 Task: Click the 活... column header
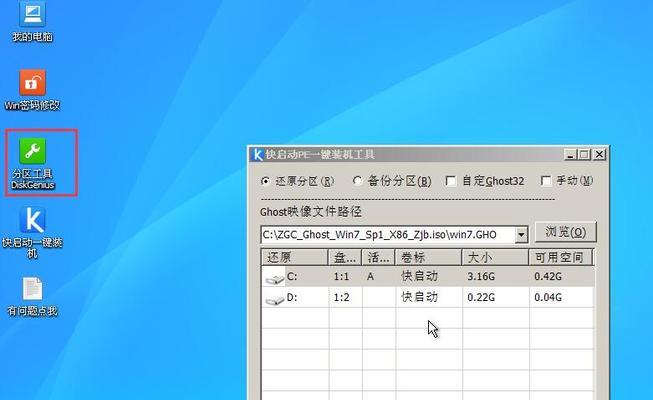pos(379,258)
